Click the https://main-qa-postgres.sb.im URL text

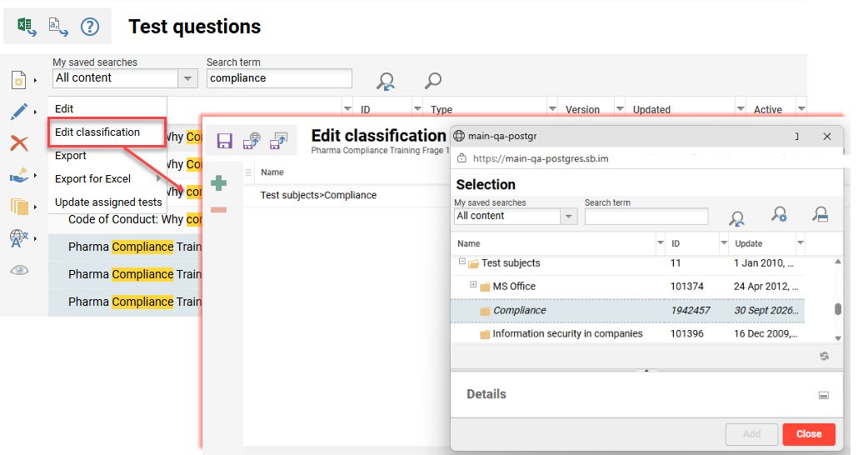pyautogui.click(x=541, y=159)
